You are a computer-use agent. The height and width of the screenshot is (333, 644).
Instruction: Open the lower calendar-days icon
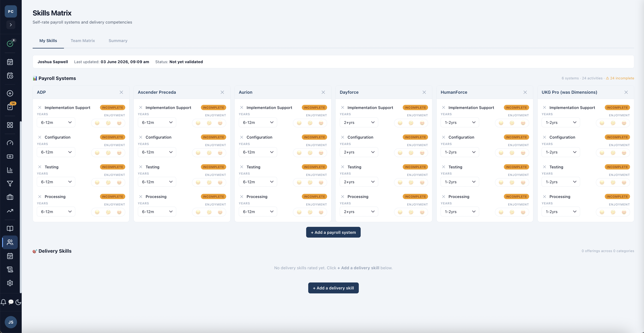tap(10, 256)
